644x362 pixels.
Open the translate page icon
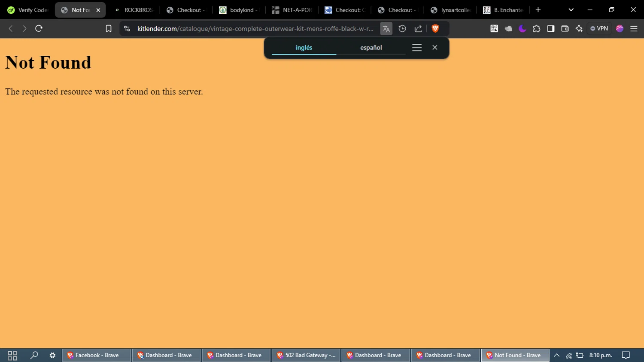point(386,29)
